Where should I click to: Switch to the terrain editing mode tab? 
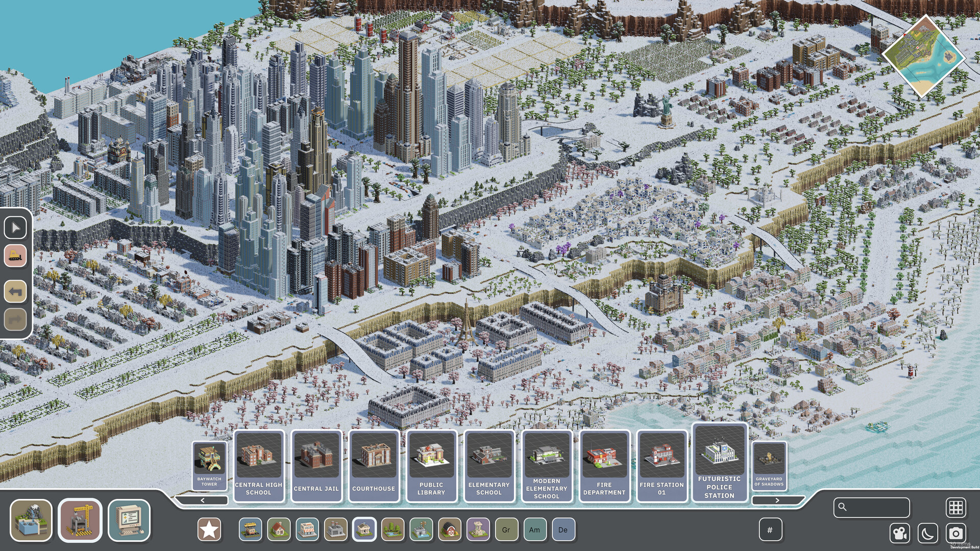[x=31, y=520]
